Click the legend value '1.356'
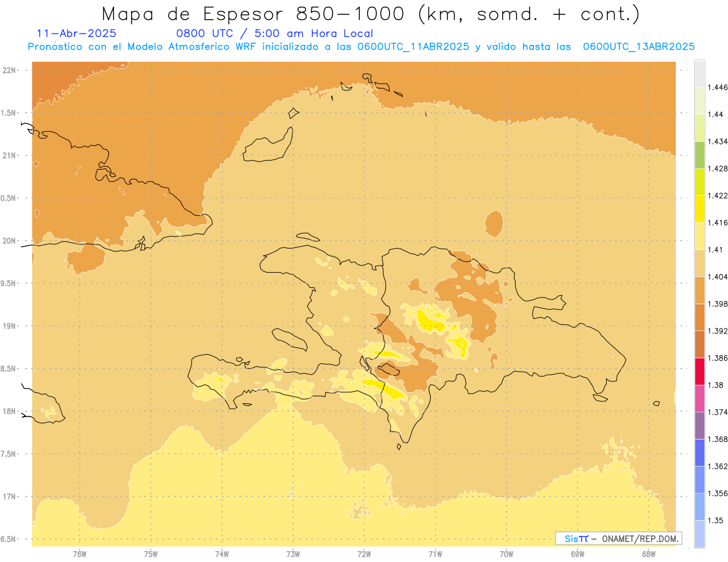 (718, 493)
